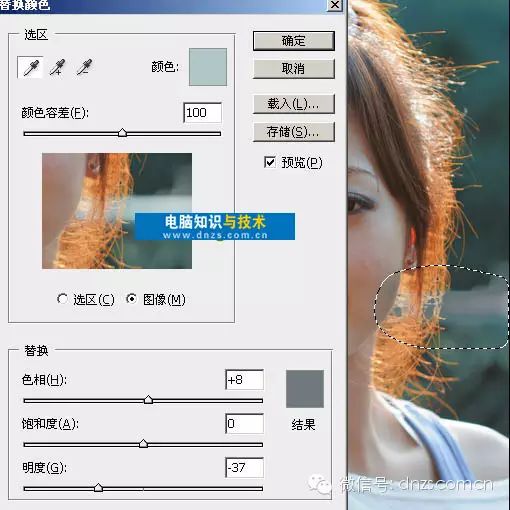Image resolution: width=510 pixels, height=510 pixels.
Task: Click the 取消 button
Action: coord(294,69)
